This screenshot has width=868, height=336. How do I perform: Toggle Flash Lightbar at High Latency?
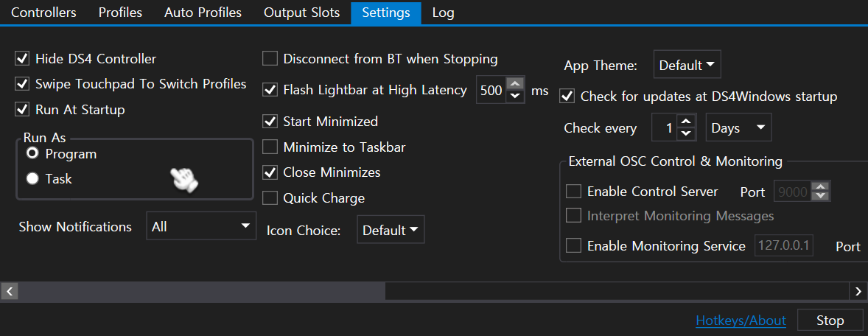point(270,90)
